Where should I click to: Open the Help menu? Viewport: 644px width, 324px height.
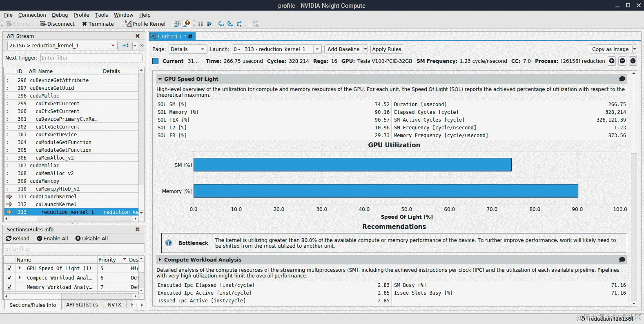pos(145,15)
